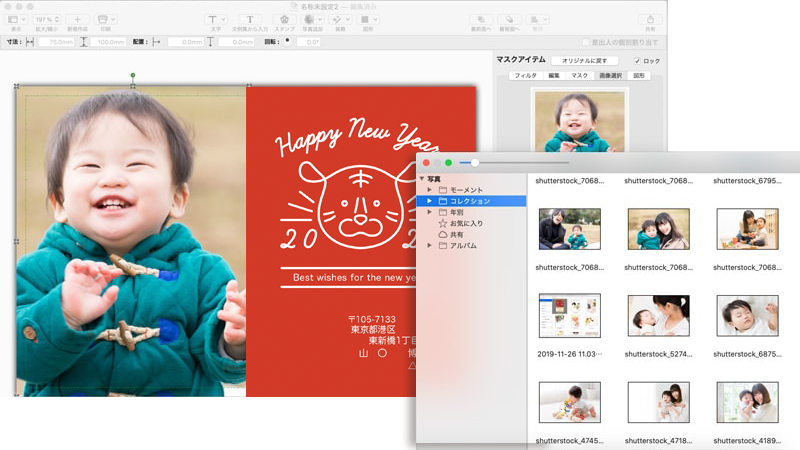
Task: Expand the アルバム disclosure triangle
Action: tap(430, 245)
